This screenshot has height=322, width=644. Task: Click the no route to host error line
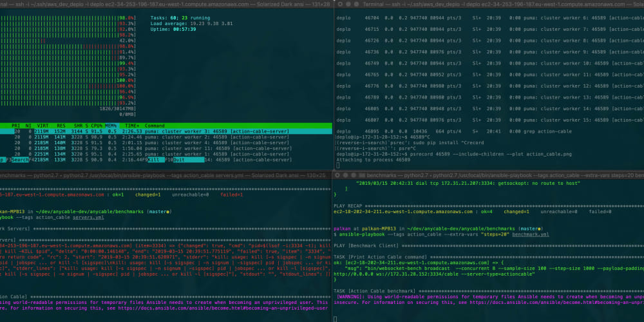tap(468, 184)
